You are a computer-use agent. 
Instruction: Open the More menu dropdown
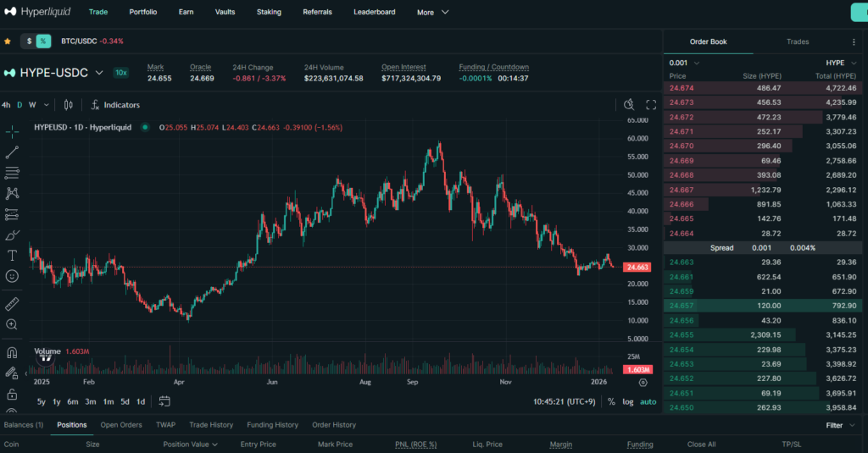(x=432, y=13)
